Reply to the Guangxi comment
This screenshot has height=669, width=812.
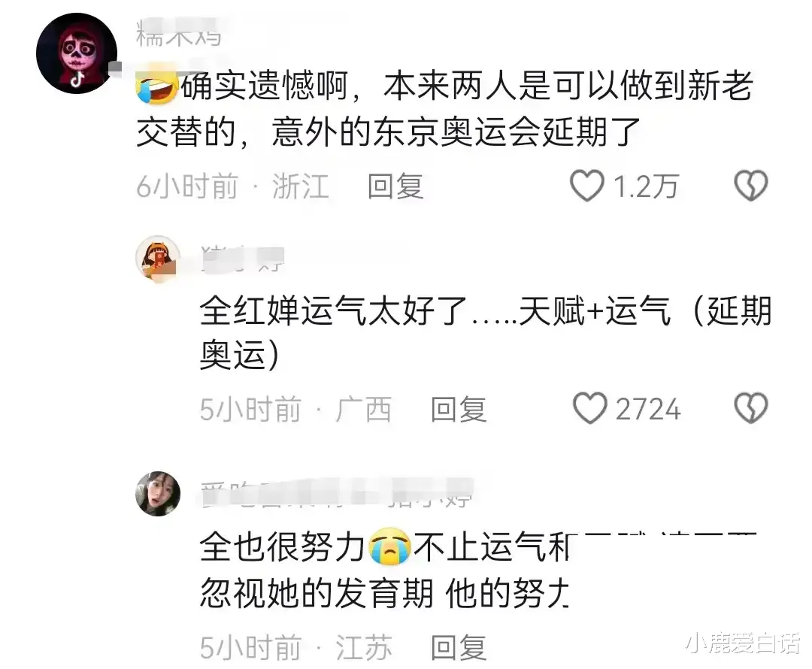click(459, 410)
